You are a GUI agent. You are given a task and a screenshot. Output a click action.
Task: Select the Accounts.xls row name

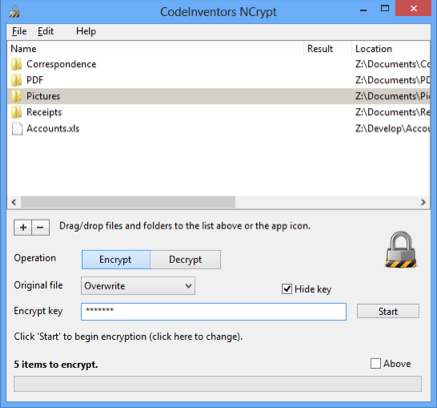[x=53, y=129]
